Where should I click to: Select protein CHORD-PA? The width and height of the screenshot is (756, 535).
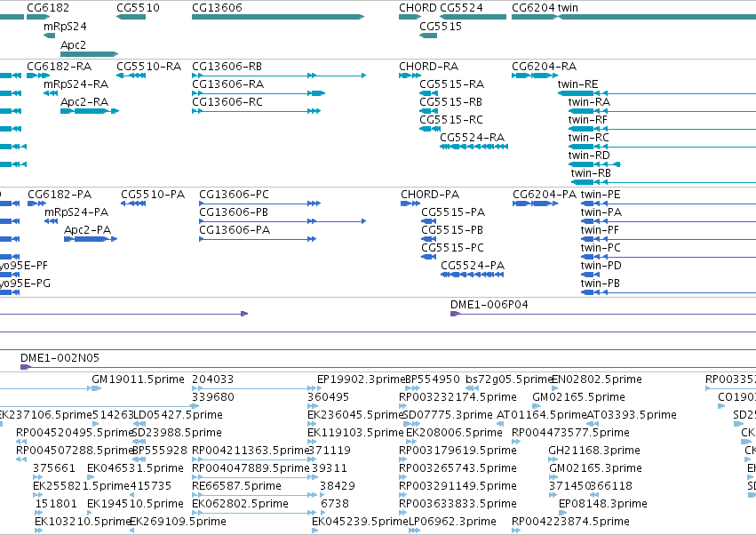tap(430, 195)
